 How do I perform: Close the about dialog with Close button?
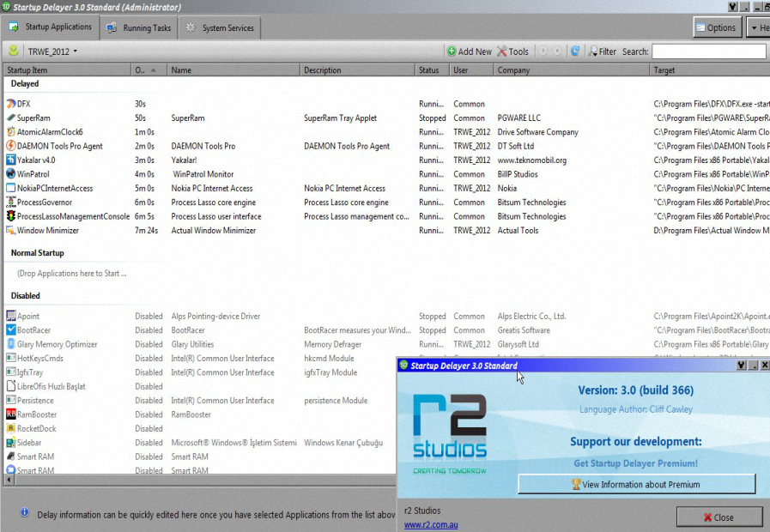(x=718, y=517)
